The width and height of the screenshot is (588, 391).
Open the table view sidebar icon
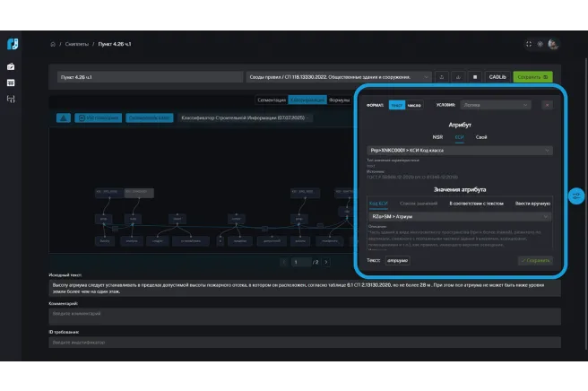click(11, 83)
